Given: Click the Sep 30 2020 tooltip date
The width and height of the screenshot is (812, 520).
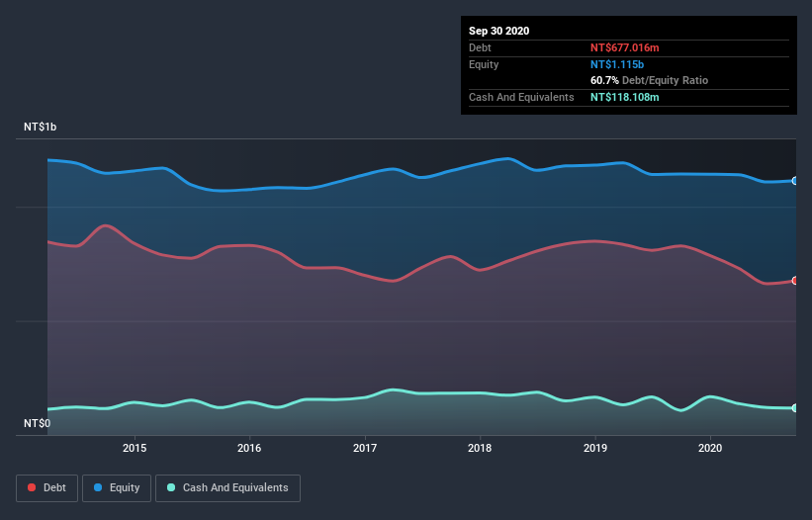Looking at the screenshot, I should 498,31.
